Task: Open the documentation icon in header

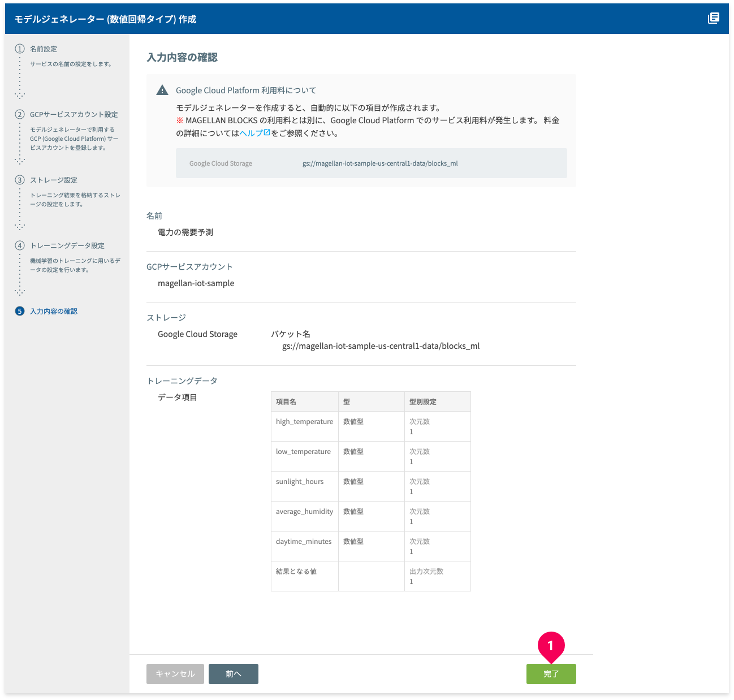Action: [714, 18]
